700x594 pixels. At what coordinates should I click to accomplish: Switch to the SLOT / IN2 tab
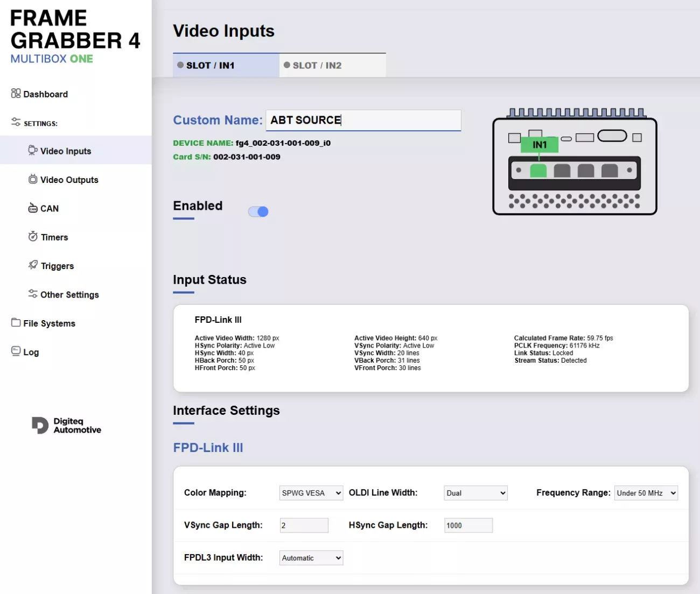(332, 66)
